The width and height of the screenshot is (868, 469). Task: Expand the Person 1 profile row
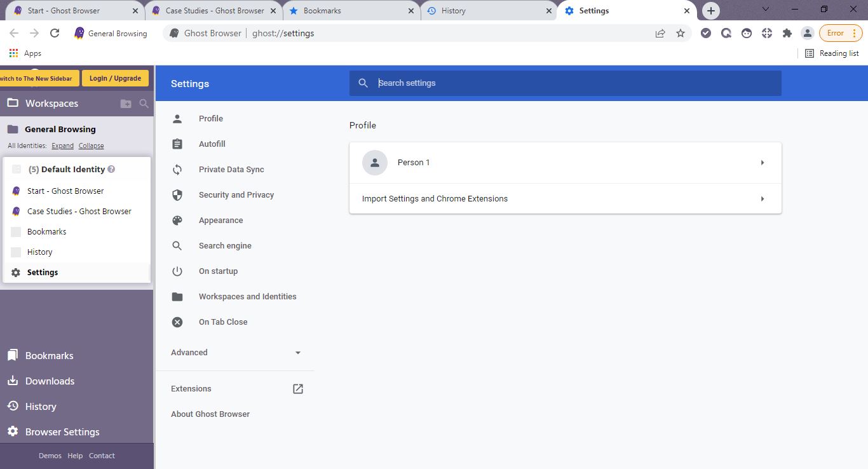[x=565, y=163]
